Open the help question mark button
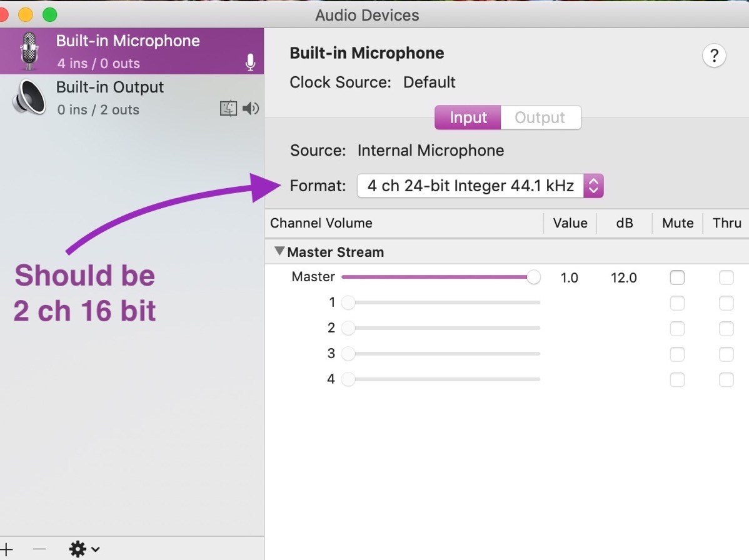 [x=713, y=56]
